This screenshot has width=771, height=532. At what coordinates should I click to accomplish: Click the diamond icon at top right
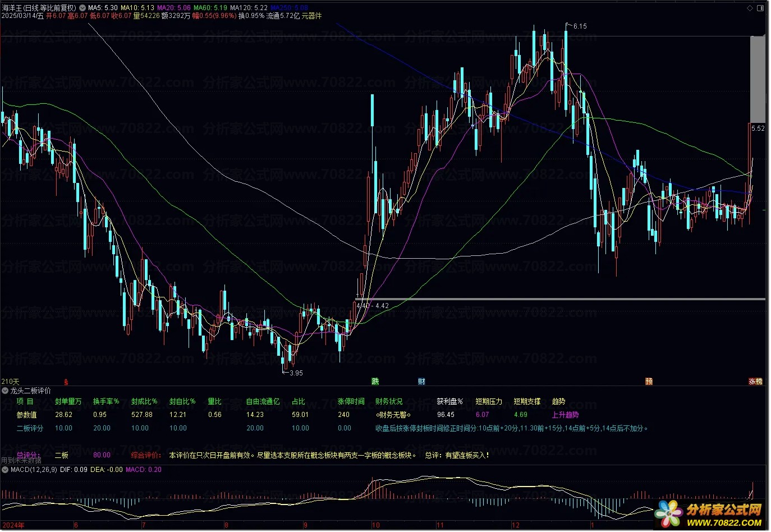tap(750, 8)
